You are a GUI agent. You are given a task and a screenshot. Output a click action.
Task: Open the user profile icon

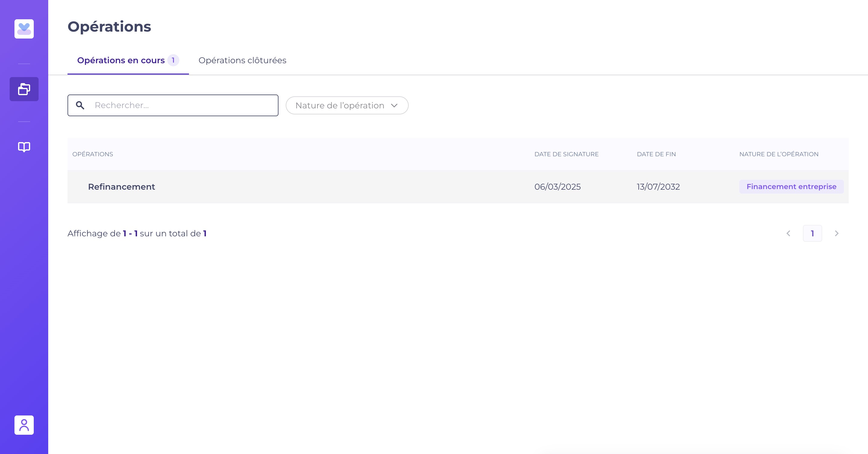pos(24,425)
